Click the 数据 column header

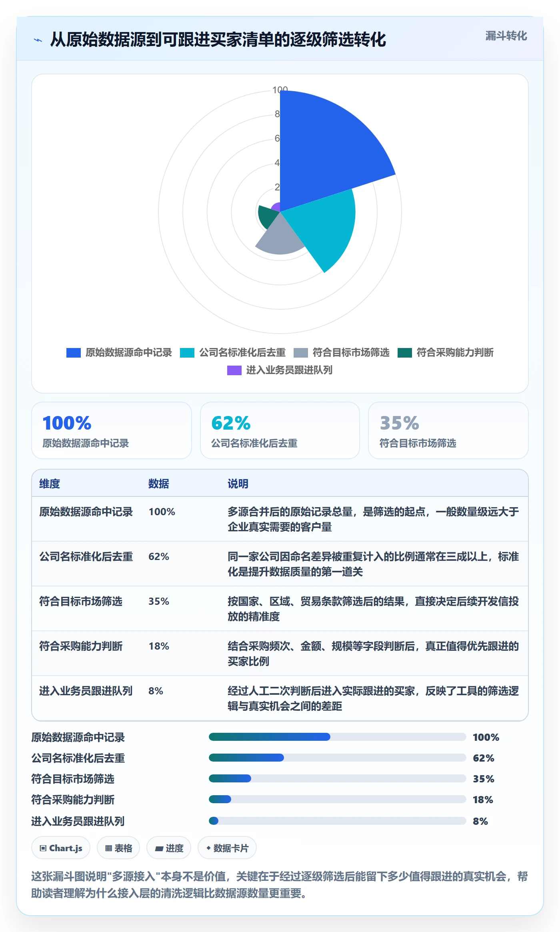point(159,484)
